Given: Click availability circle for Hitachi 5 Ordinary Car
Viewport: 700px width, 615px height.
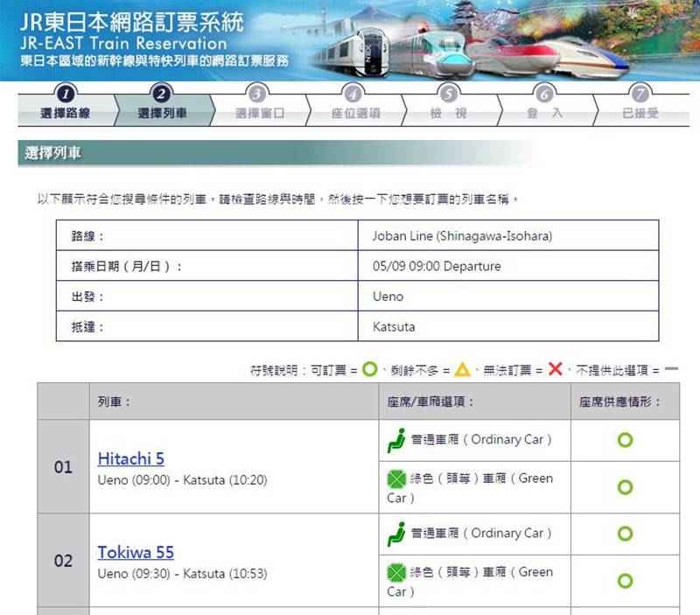Looking at the screenshot, I should coord(624,440).
